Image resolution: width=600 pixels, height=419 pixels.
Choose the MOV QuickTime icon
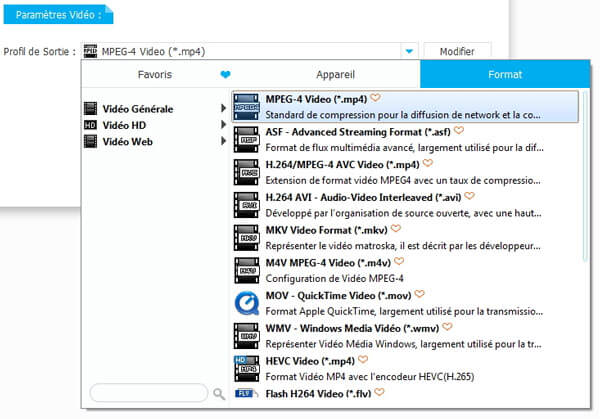[x=247, y=304]
